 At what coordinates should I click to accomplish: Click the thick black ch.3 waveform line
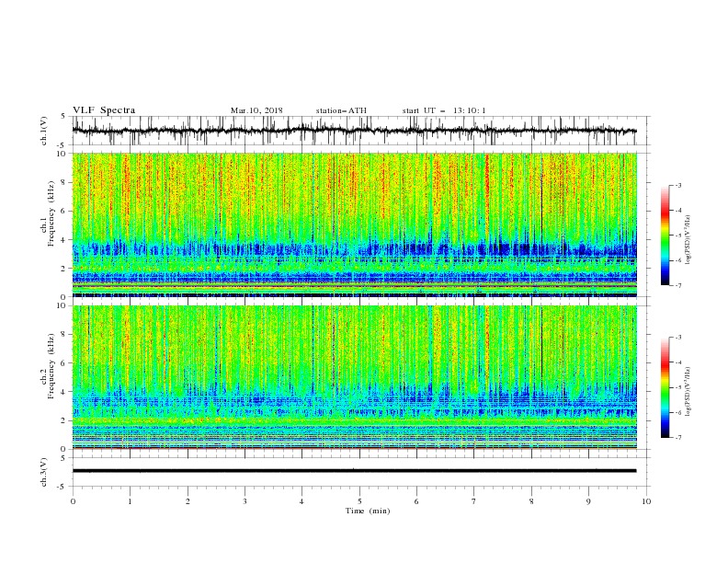pos(354,471)
